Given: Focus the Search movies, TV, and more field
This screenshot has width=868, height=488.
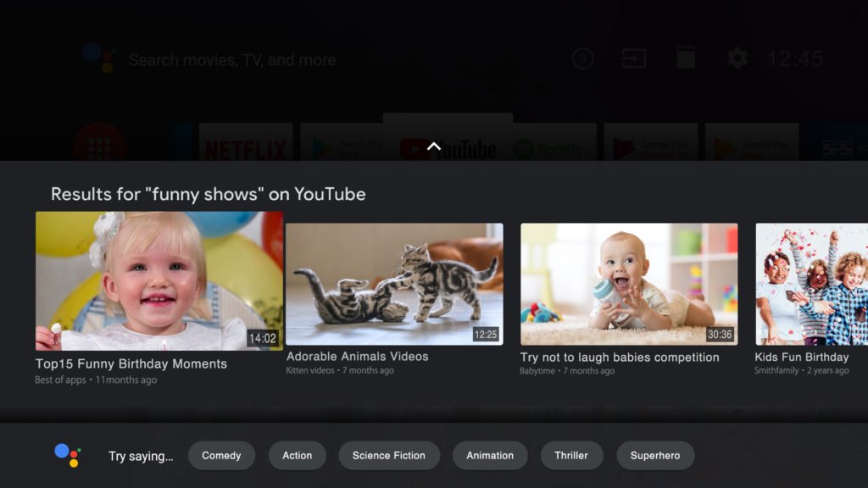Looking at the screenshot, I should pyautogui.click(x=232, y=60).
